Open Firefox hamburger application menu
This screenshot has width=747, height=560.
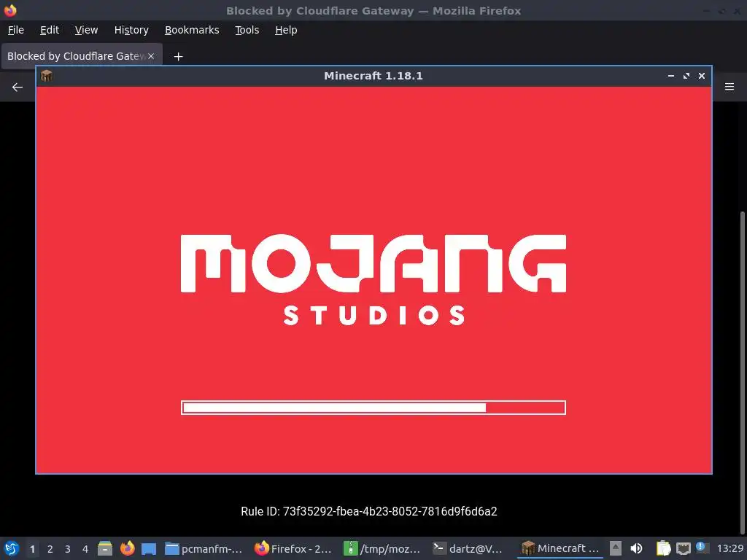tap(729, 87)
